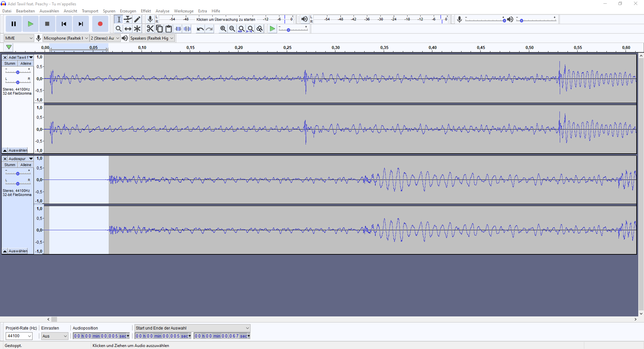644x349 pixels.
Task: Select the Envelope tool
Action: point(128,19)
